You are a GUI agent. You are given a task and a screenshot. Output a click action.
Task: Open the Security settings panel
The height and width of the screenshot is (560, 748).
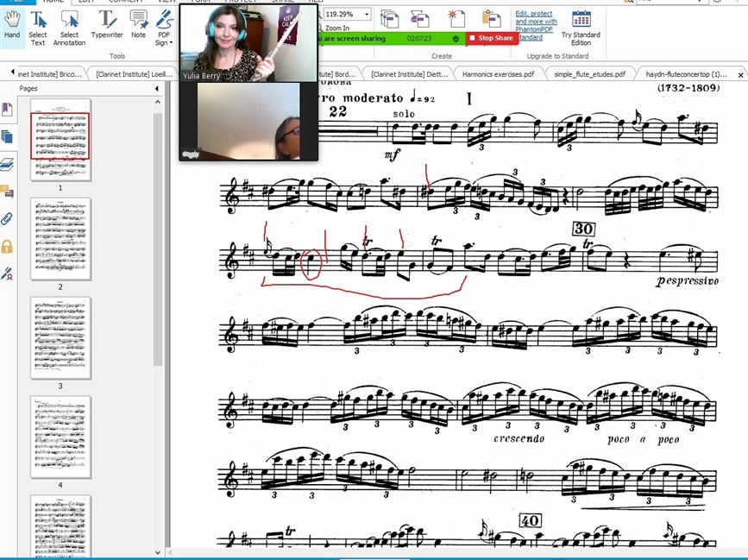(7, 246)
